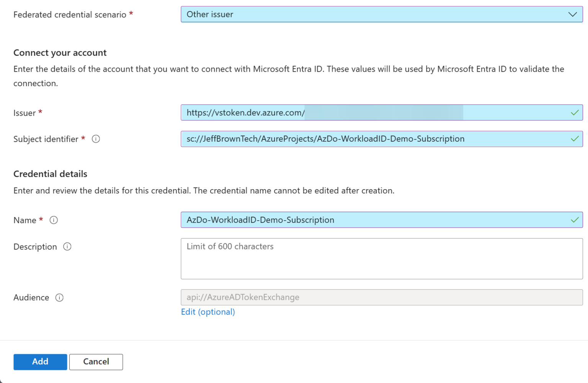Click the green checkmark in the Issuer field
Screen dimensions: 588x383
pos(575,113)
